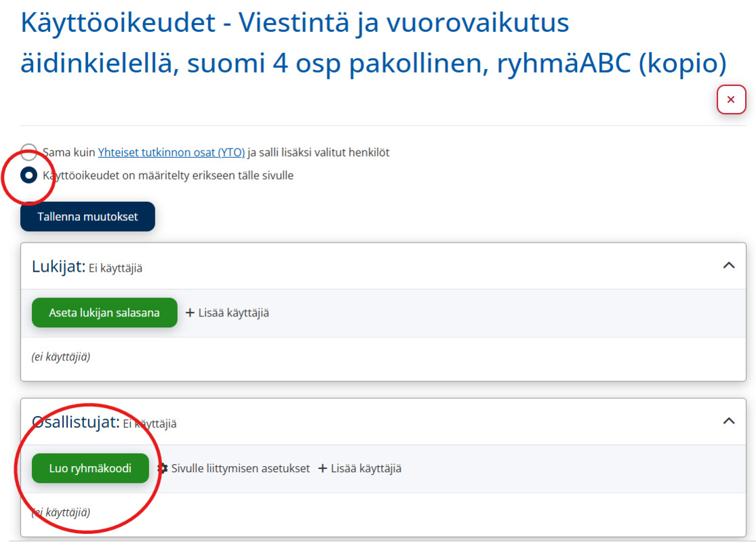Collapse the Osallistujat section using its chevron
The height and width of the screenshot is (542, 756).
[x=728, y=421]
